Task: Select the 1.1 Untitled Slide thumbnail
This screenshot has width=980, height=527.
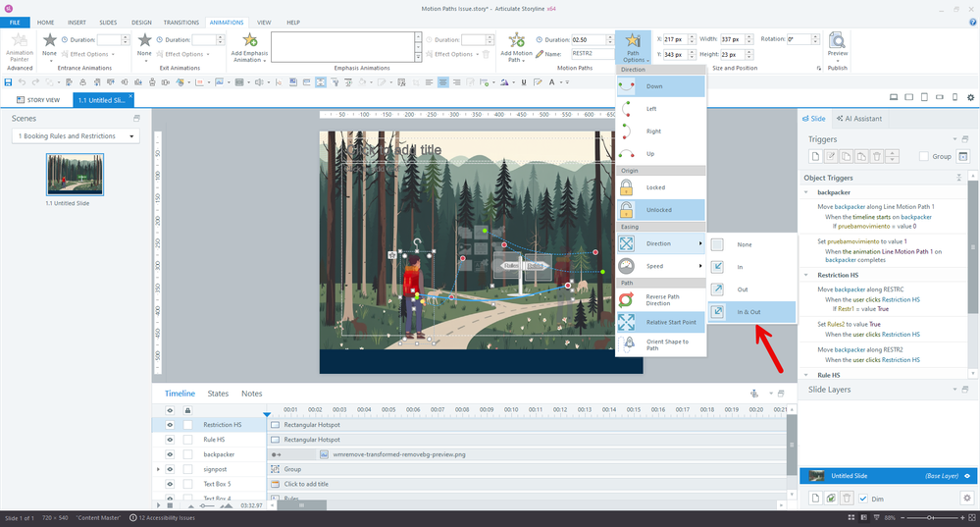Action: tap(76, 174)
